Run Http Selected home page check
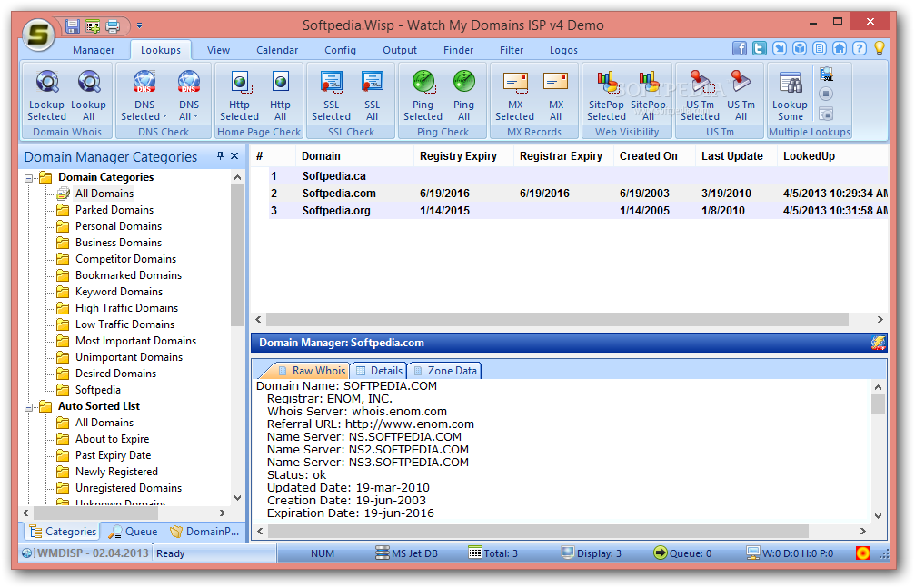This screenshot has width=915, height=588. coord(239,95)
